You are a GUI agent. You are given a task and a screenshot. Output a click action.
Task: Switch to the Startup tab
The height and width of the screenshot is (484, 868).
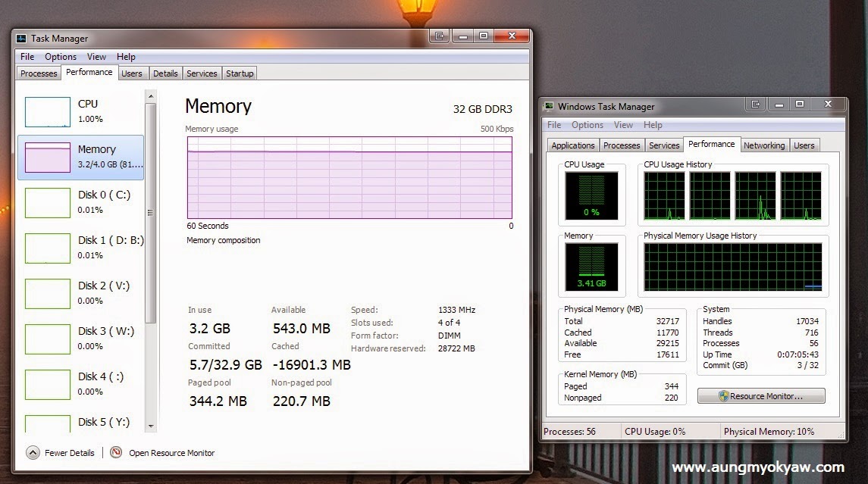(240, 73)
